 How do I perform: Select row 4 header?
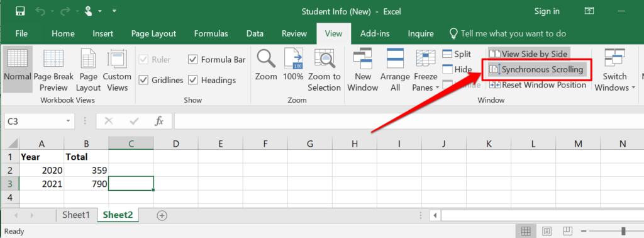(x=10, y=198)
